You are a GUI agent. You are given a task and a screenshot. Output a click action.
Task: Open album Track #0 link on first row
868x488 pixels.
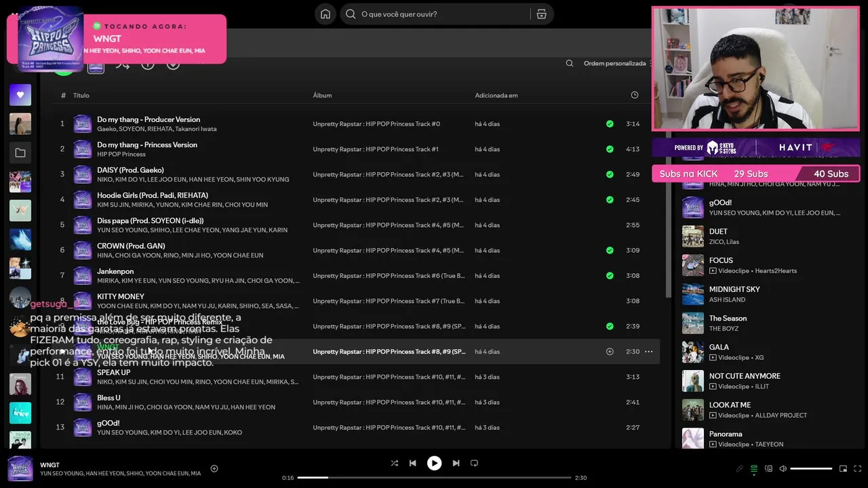click(376, 124)
